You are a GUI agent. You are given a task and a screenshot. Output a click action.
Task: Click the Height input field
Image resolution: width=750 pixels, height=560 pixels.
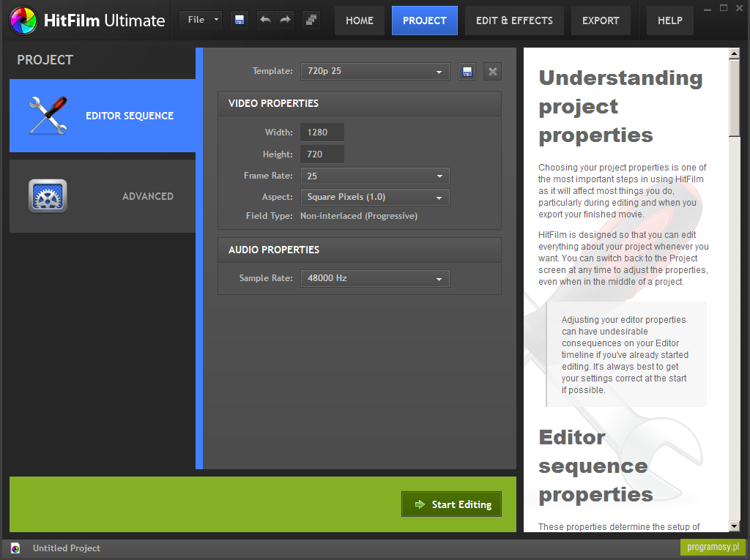(322, 154)
